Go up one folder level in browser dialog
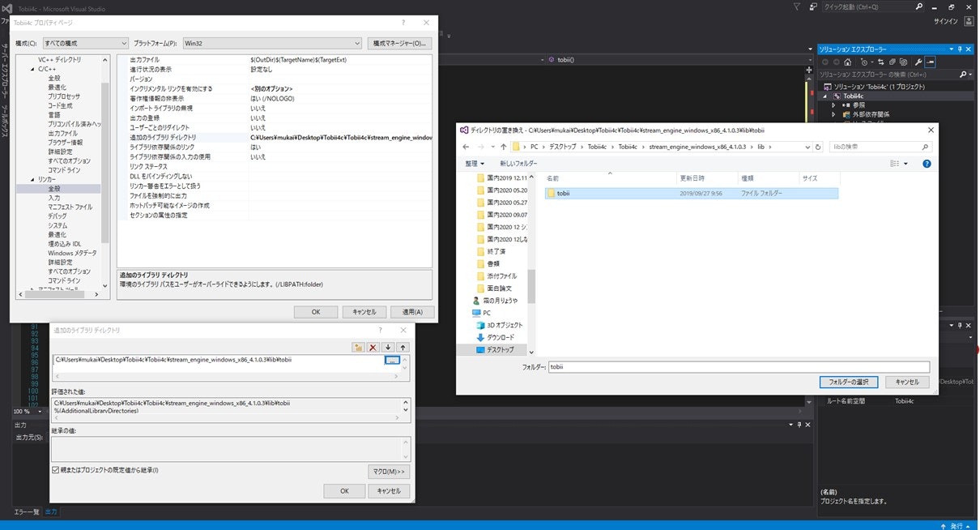Screen dimensions: 980x530 (x=504, y=147)
